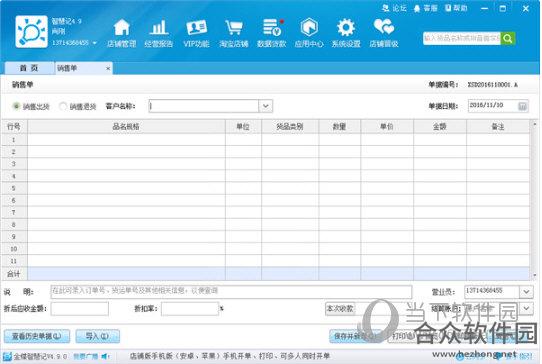Open 系统设置 gear settings icon
The image size is (542, 364).
coord(346,33)
